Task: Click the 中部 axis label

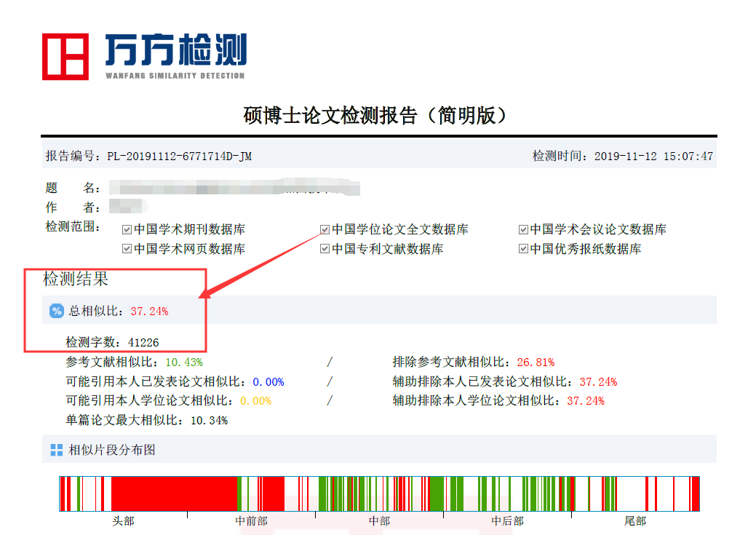Action: (x=379, y=521)
